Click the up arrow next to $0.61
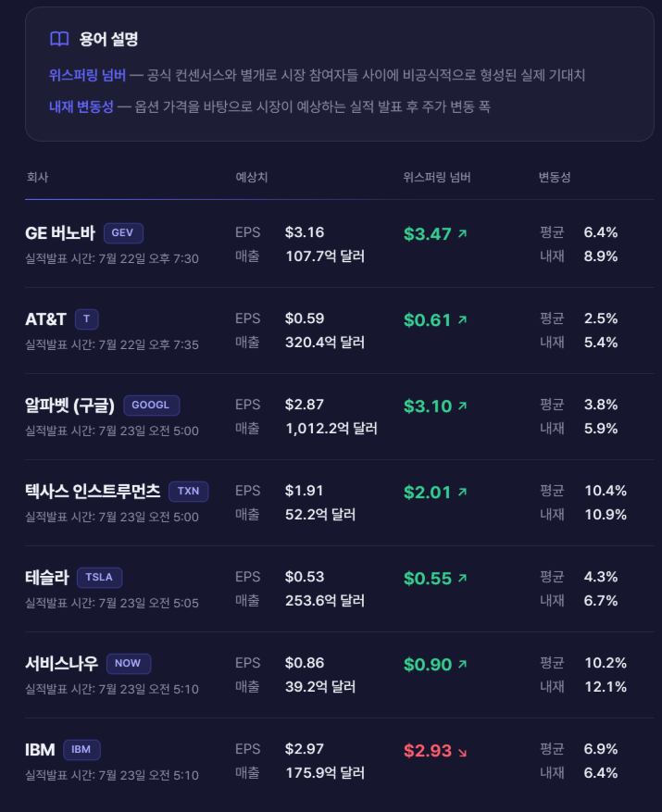Image resolution: width=662 pixels, height=812 pixels. tap(462, 319)
